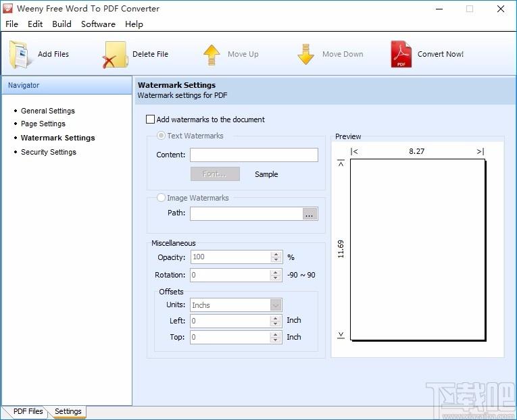The image size is (517, 420).
Task: Select Watermark Settings in the Navigator
Action: (x=57, y=138)
